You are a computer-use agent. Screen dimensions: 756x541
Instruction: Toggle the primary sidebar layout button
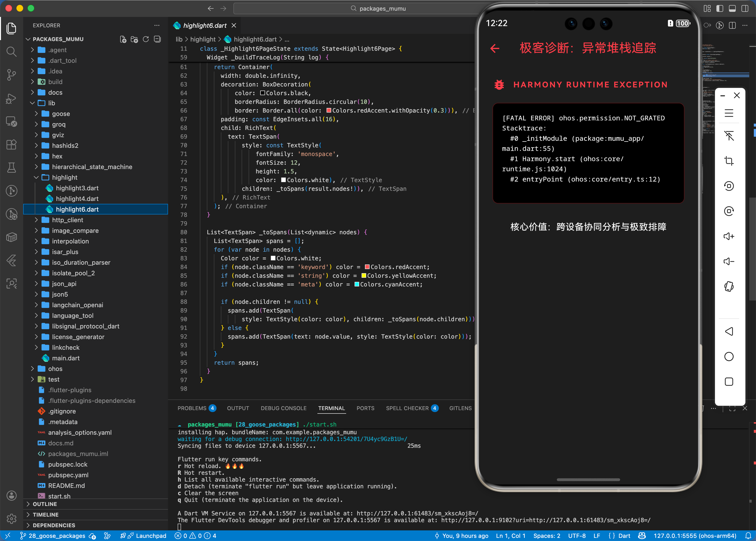(720, 8)
